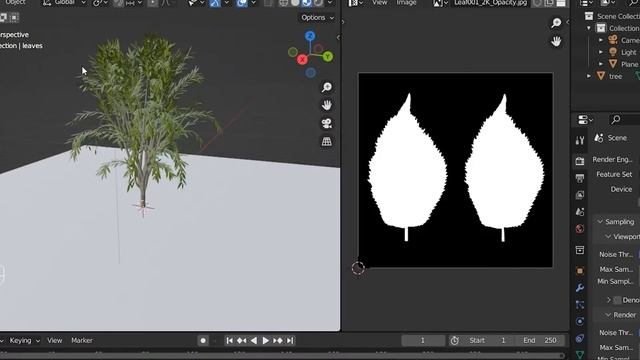Switch to solid viewport shading
The image size is (640, 360).
pyautogui.click(x=295, y=3)
